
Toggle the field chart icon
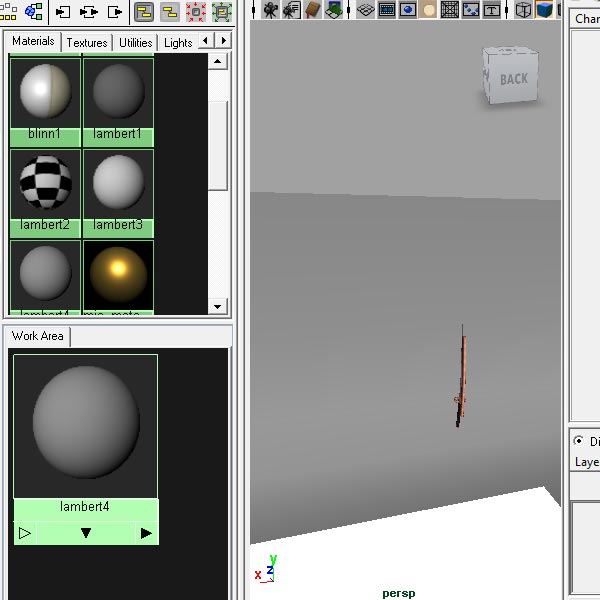tap(450, 10)
